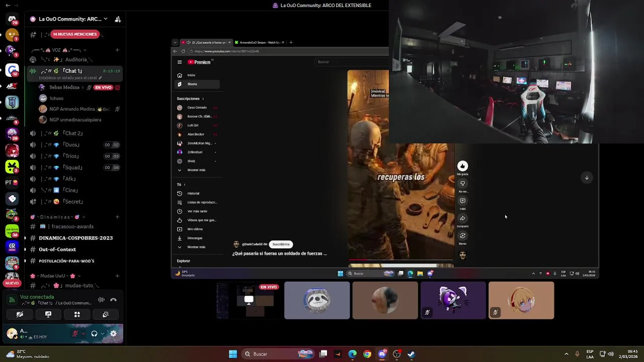Open comments on the streamed short
The height and width of the screenshot is (362, 644).
pos(462,201)
